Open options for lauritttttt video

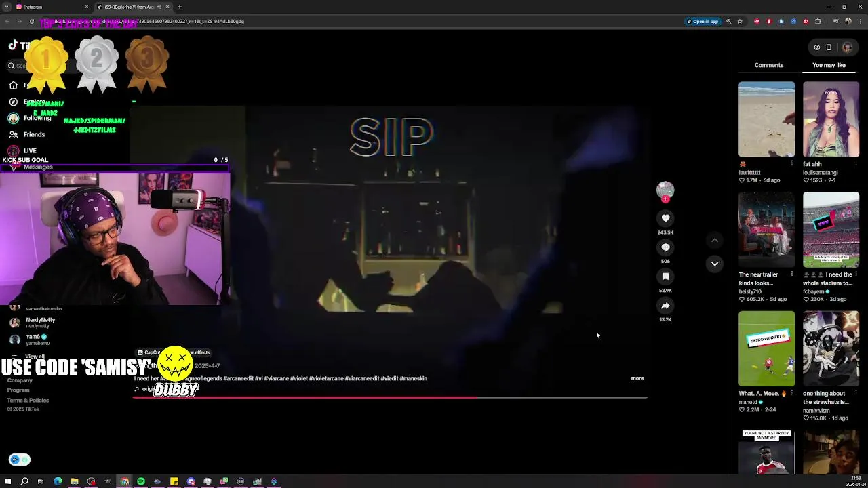(791, 163)
